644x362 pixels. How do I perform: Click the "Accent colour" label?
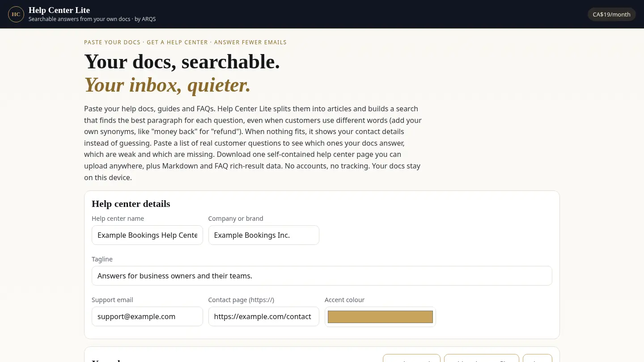pyautogui.click(x=344, y=300)
